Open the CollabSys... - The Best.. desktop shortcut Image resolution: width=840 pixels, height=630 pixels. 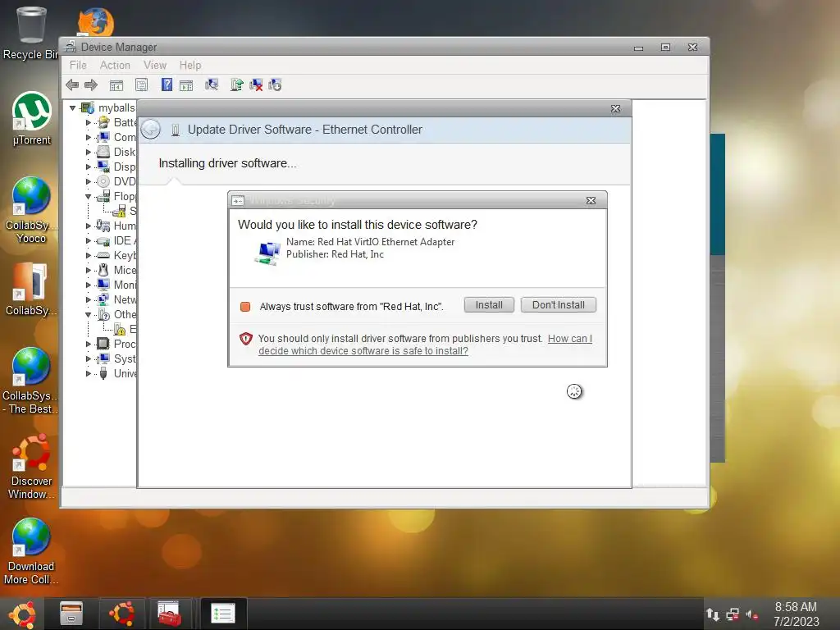(30, 381)
